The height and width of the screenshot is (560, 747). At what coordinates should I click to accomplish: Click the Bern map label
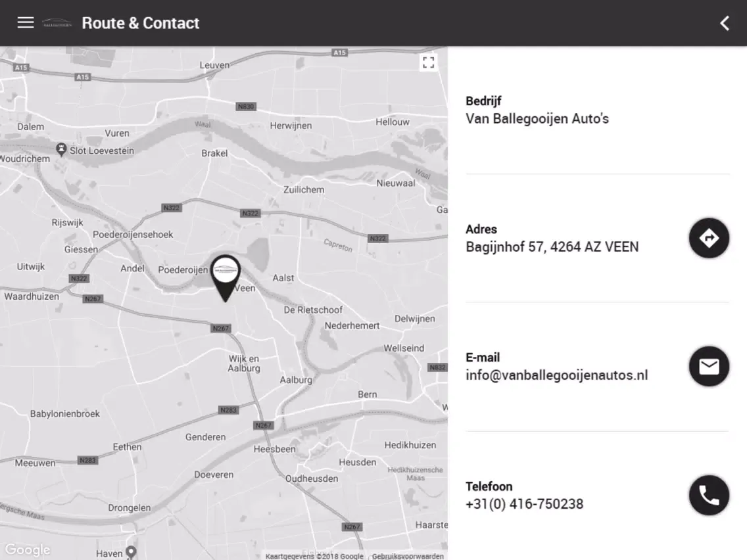[368, 394]
